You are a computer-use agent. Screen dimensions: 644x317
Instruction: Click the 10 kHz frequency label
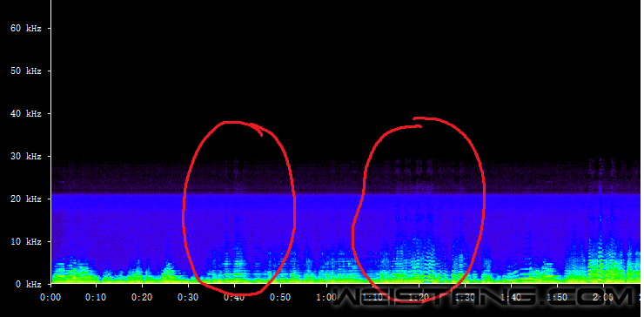(x=26, y=241)
